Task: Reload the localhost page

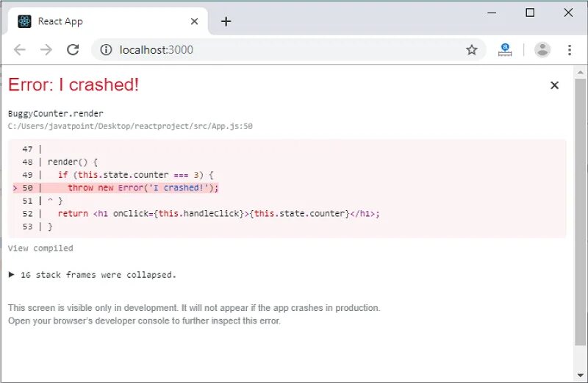Action: (x=73, y=49)
